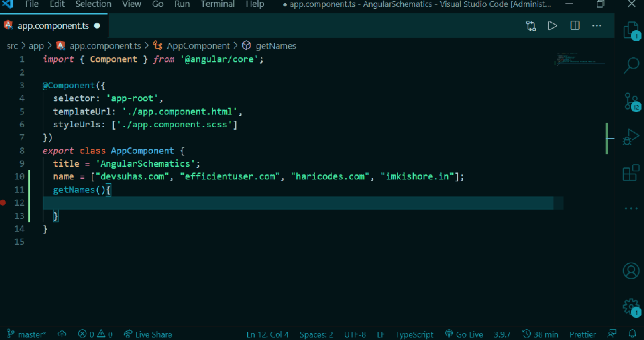
Task: Split the editor to the right
Action: 575,26
